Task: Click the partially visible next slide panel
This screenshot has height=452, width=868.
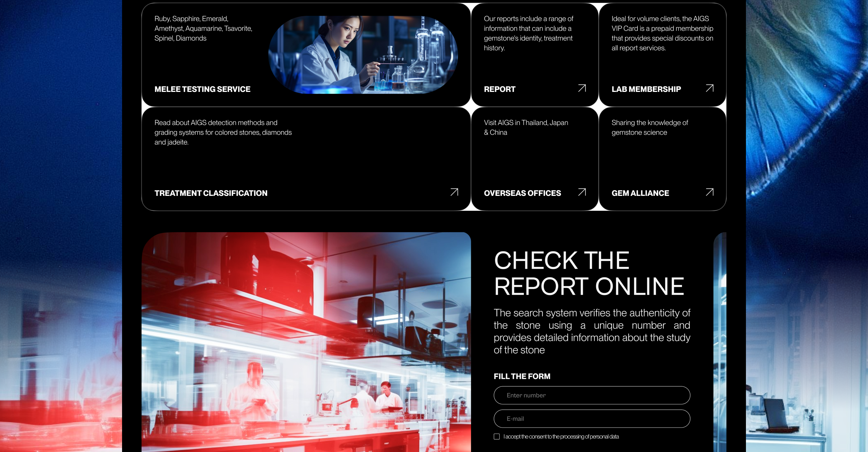Action: (x=720, y=342)
